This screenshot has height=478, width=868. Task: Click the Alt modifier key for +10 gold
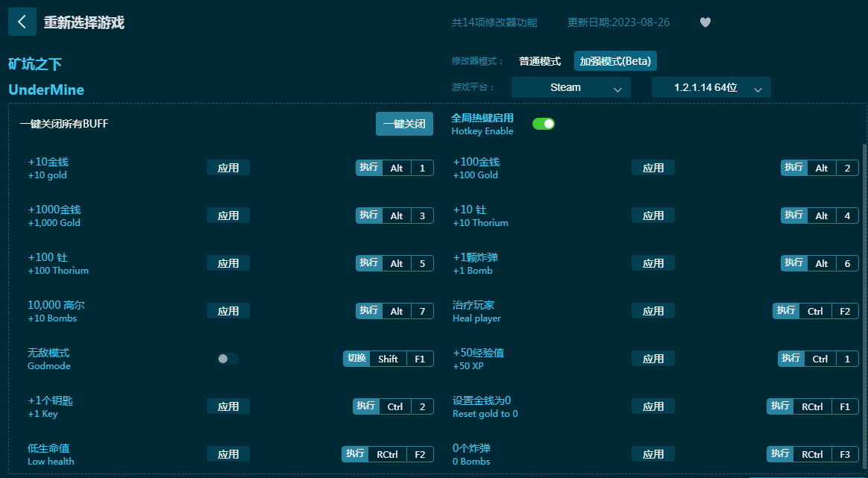click(x=397, y=168)
